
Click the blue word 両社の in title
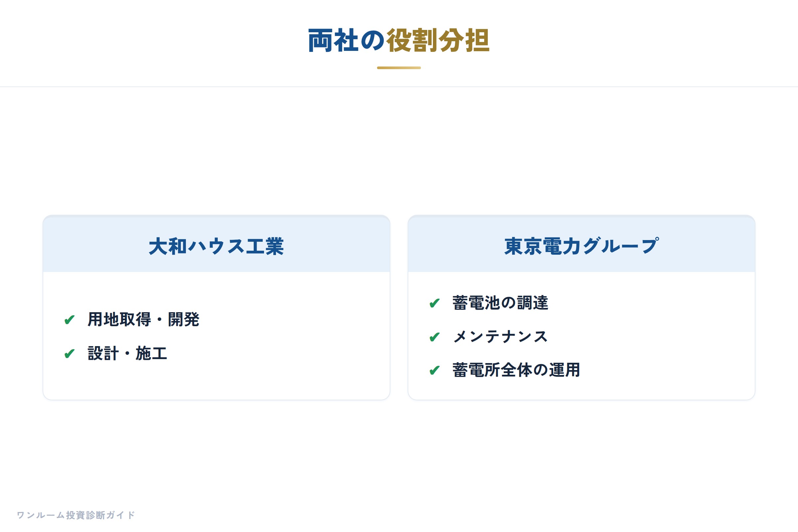(346, 41)
